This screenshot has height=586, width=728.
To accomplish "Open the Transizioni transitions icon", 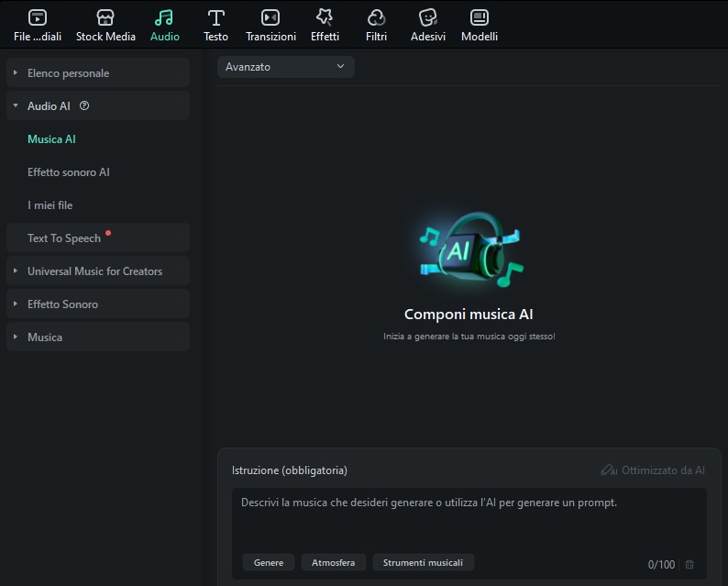I will (x=270, y=18).
